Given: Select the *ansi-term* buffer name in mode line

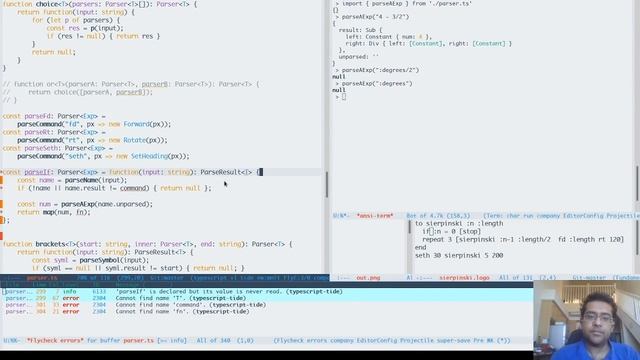Looking at the screenshot, I should [375, 216].
